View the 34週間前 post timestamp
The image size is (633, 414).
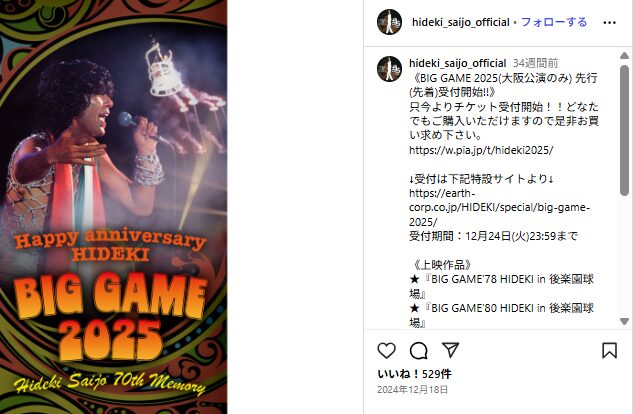[x=535, y=63]
